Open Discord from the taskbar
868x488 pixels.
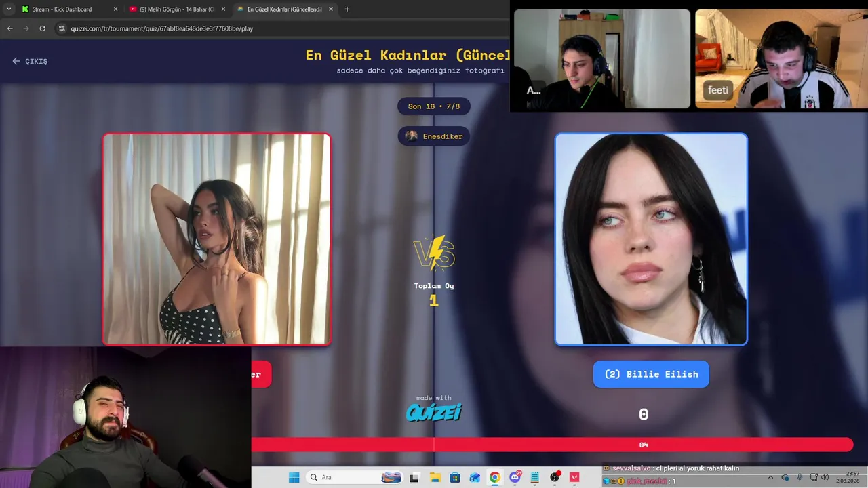click(x=515, y=477)
